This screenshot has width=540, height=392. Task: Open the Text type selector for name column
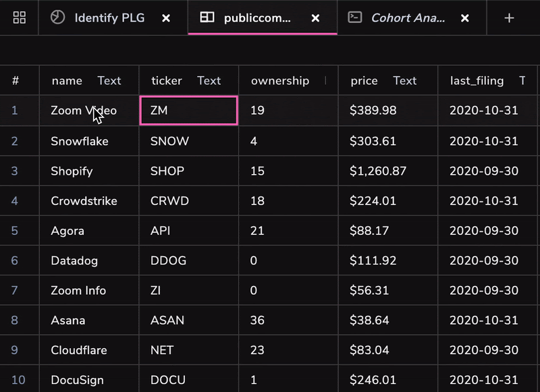tap(109, 81)
